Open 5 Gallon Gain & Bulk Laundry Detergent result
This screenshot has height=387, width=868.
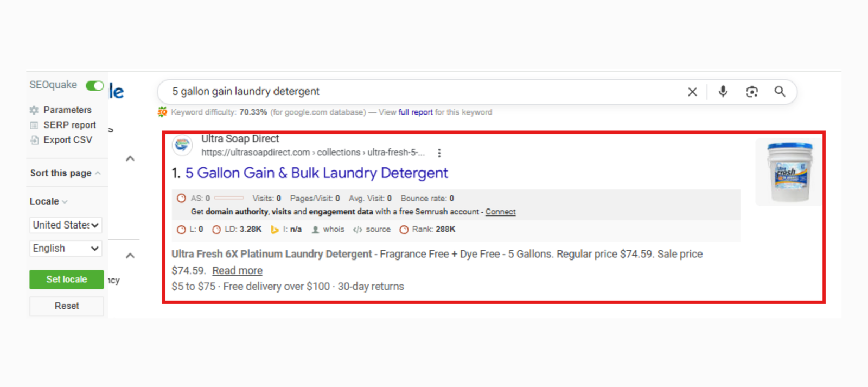pyautogui.click(x=316, y=173)
